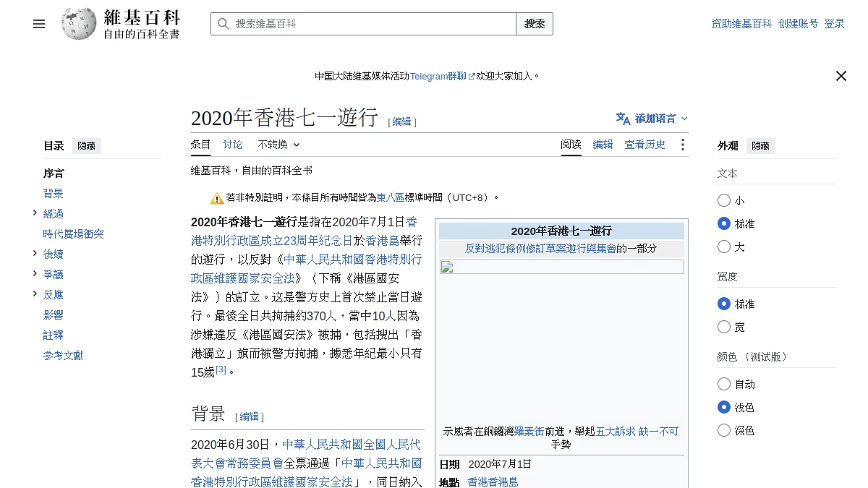Open the 香港島 link in intro paragraph
868x488 pixels.
pos(382,241)
